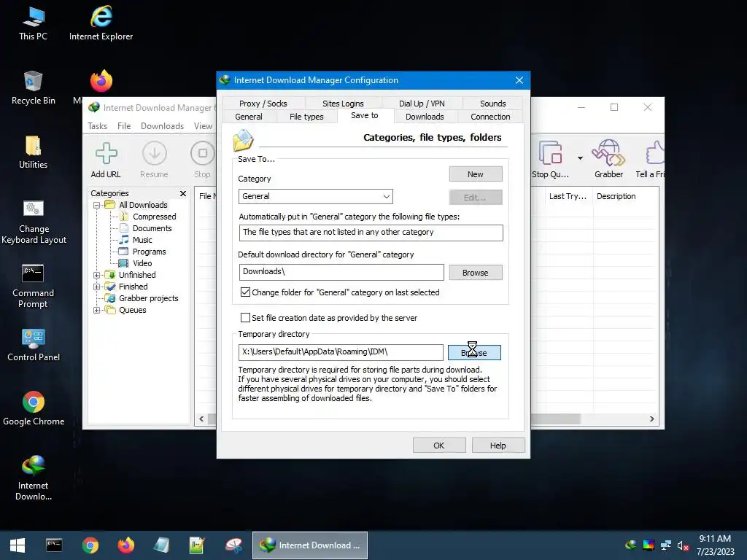Open Internet Download Manager desktop shortcut
This screenshot has height=560, width=747.
(33, 478)
